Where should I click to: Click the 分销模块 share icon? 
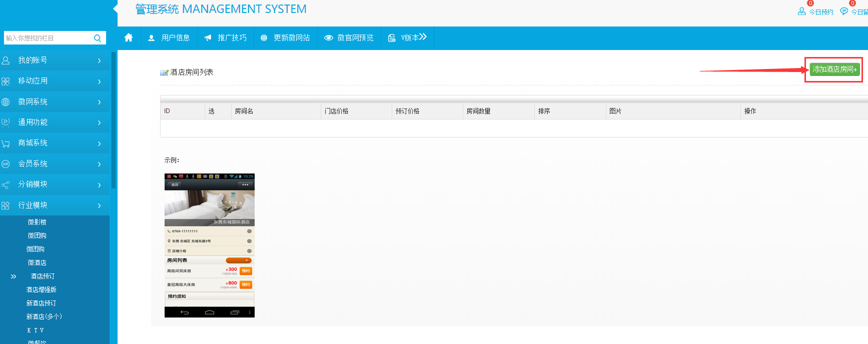(x=6, y=185)
